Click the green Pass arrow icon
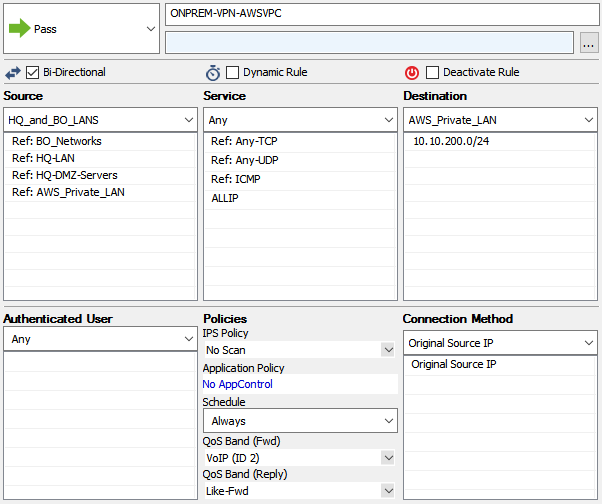 20,28
